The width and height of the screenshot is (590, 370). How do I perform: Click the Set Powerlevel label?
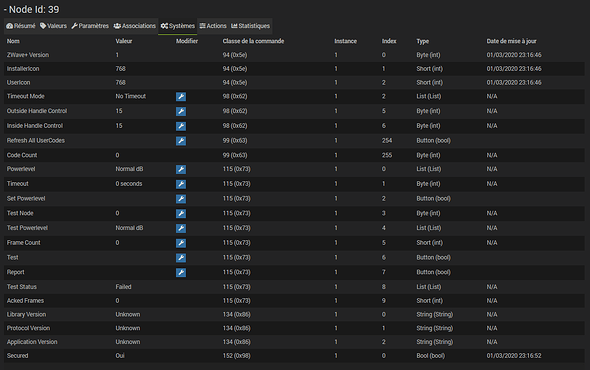pos(26,198)
